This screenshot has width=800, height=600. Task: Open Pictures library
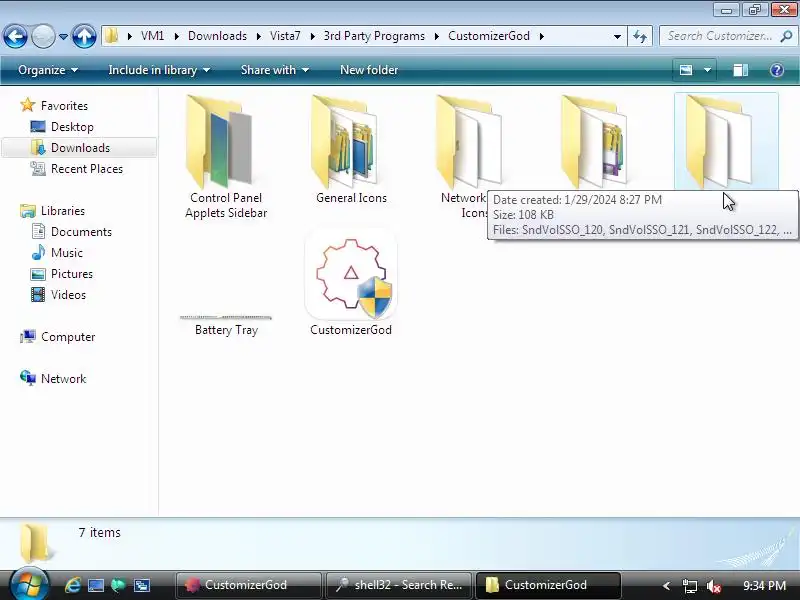(71, 273)
